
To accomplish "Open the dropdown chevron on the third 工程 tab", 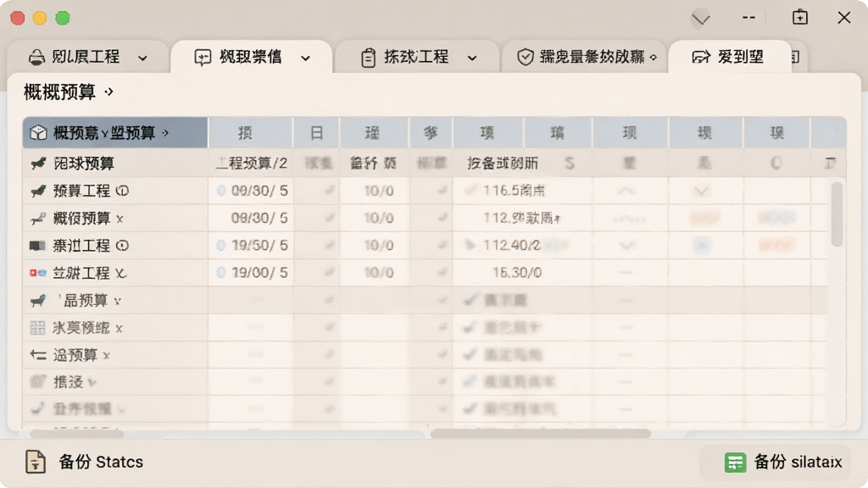I will (x=472, y=58).
